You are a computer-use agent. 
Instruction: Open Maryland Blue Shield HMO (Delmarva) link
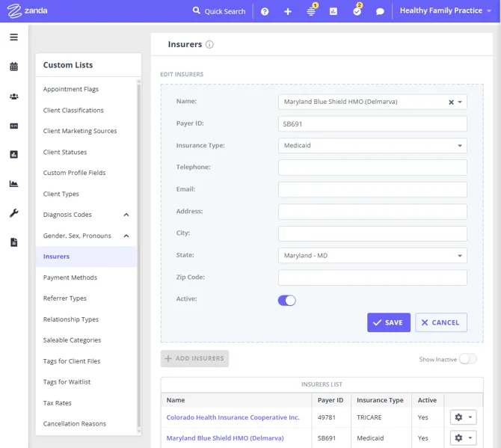coord(225,438)
